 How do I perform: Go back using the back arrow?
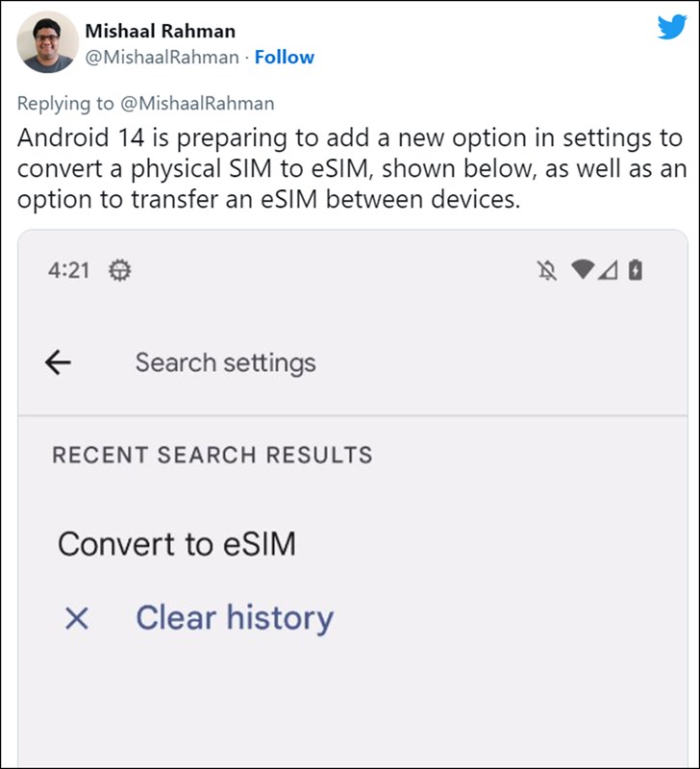pyautogui.click(x=59, y=362)
